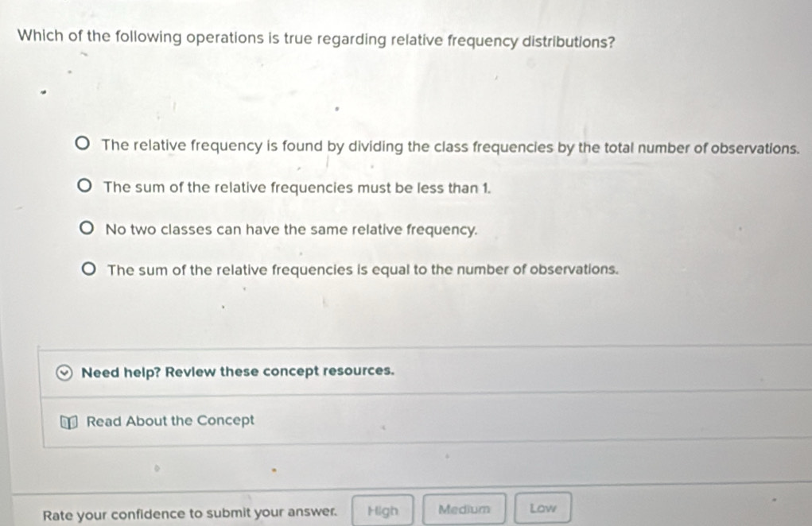Click the Need help review resources heading
This screenshot has height=526, width=812.
pos(237,370)
